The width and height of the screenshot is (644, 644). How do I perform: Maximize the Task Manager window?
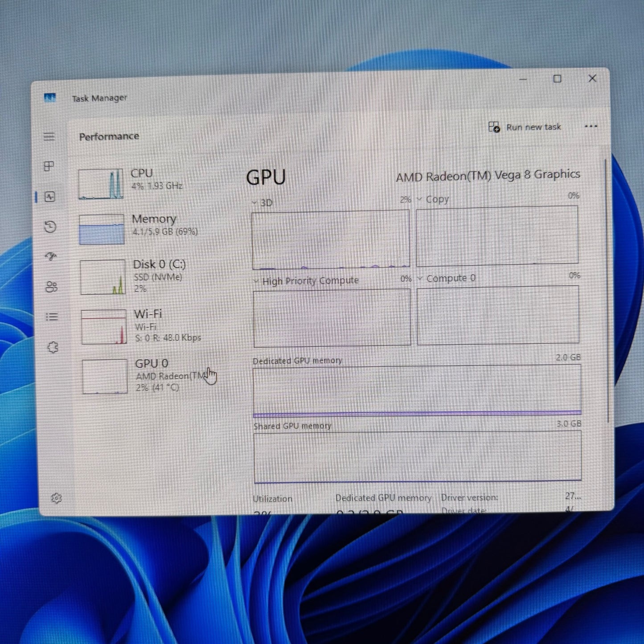click(x=557, y=79)
